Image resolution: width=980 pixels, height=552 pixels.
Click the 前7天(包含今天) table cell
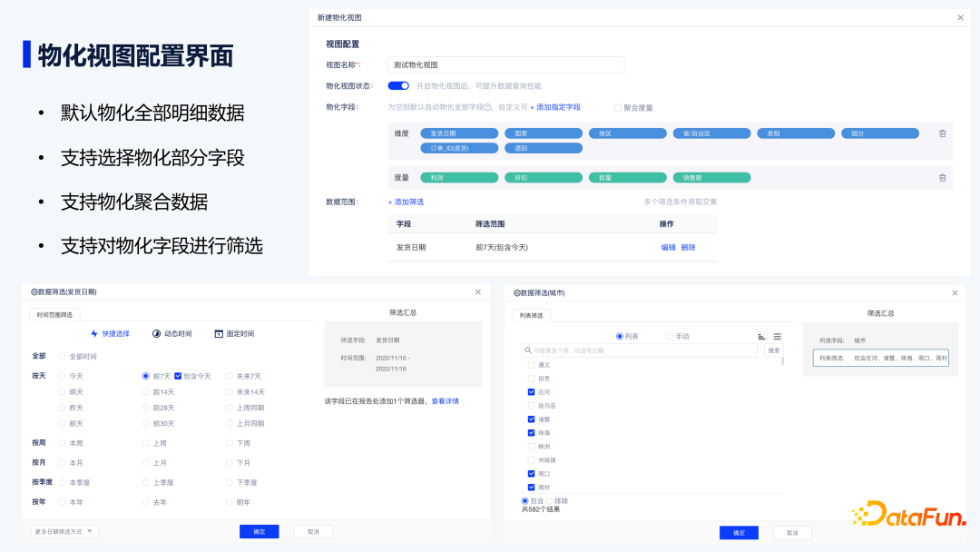click(x=502, y=248)
